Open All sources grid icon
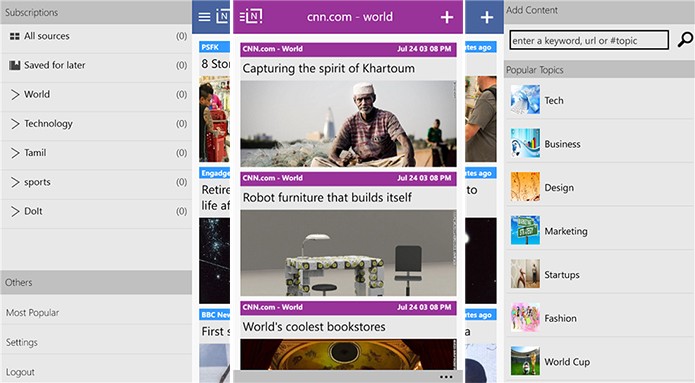The image size is (695, 383). (x=15, y=36)
